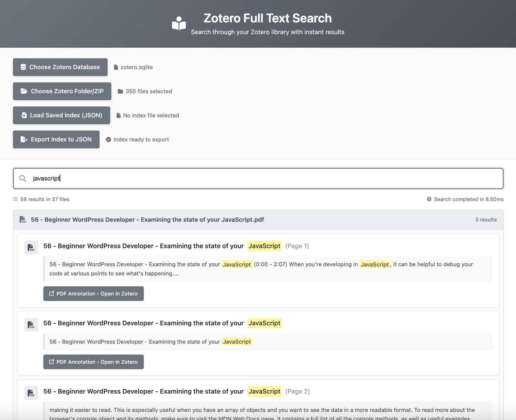This screenshot has height=420, width=516.
Task: Click the magnifying glass search icon
Action: (x=23, y=178)
